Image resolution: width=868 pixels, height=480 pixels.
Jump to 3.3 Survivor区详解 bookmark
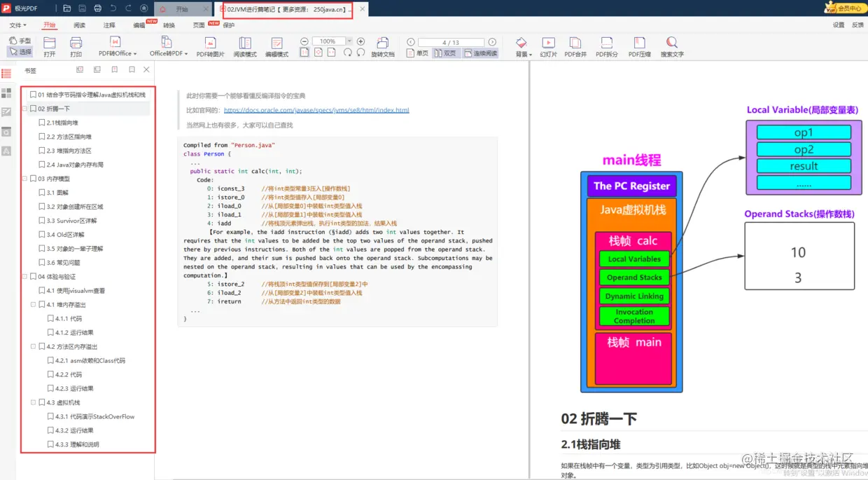click(x=71, y=221)
